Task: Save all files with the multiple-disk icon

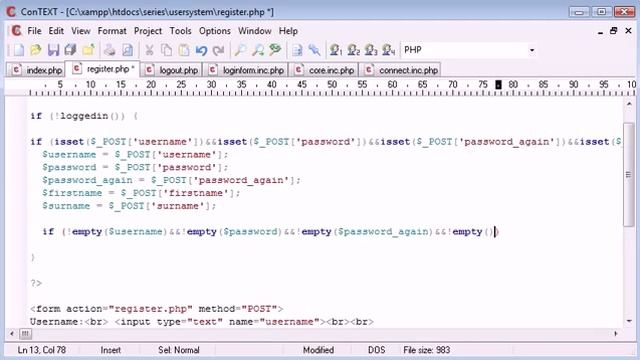Action: (71, 50)
